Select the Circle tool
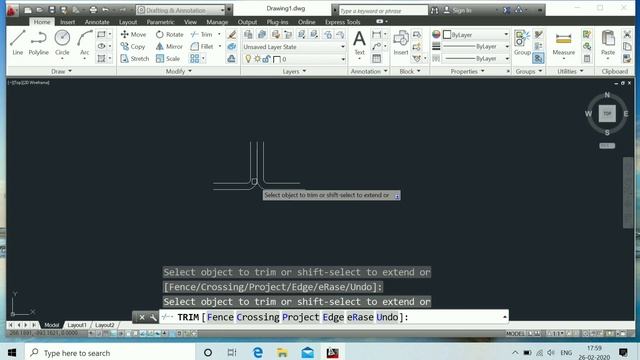 coord(62,42)
